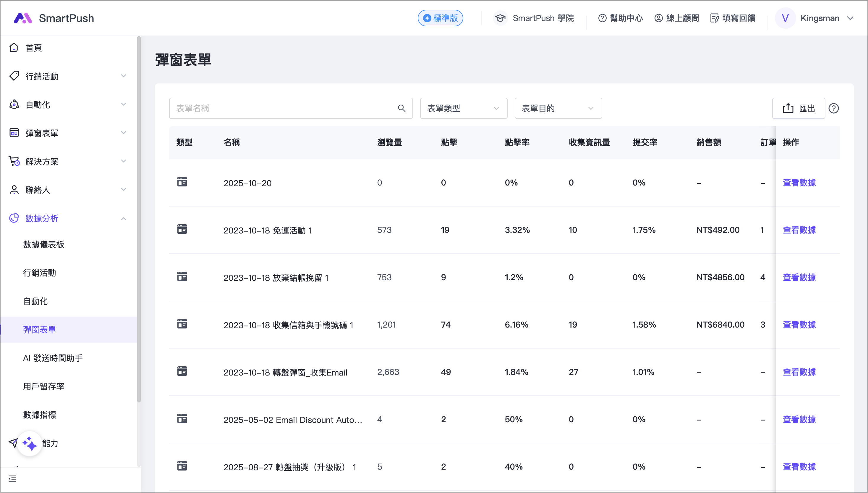The image size is (868, 493).
Task: Focus the 表單名稱 search input
Action: click(284, 108)
